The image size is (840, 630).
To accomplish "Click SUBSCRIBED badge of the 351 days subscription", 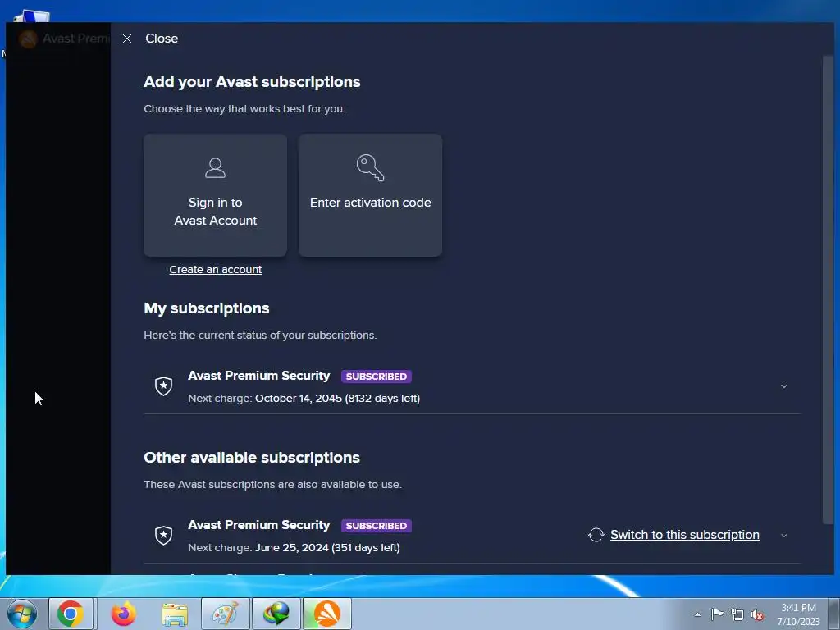I will click(x=376, y=526).
